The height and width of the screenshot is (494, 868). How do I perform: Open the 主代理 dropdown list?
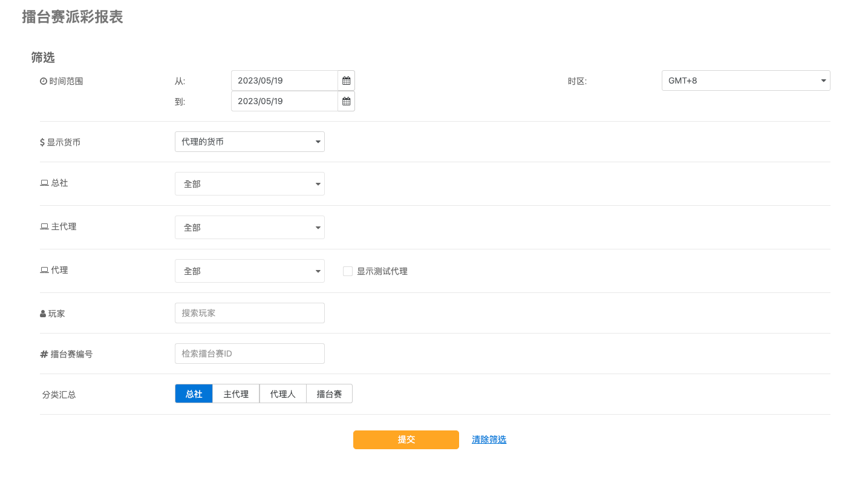(x=249, y=228)
